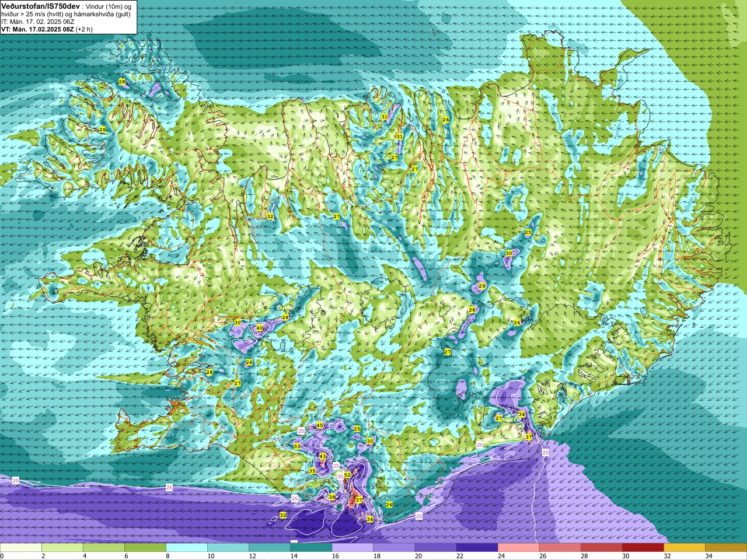747x560 pixels.
Task: Click the legend scale number 34
Action: coord(708,556)
